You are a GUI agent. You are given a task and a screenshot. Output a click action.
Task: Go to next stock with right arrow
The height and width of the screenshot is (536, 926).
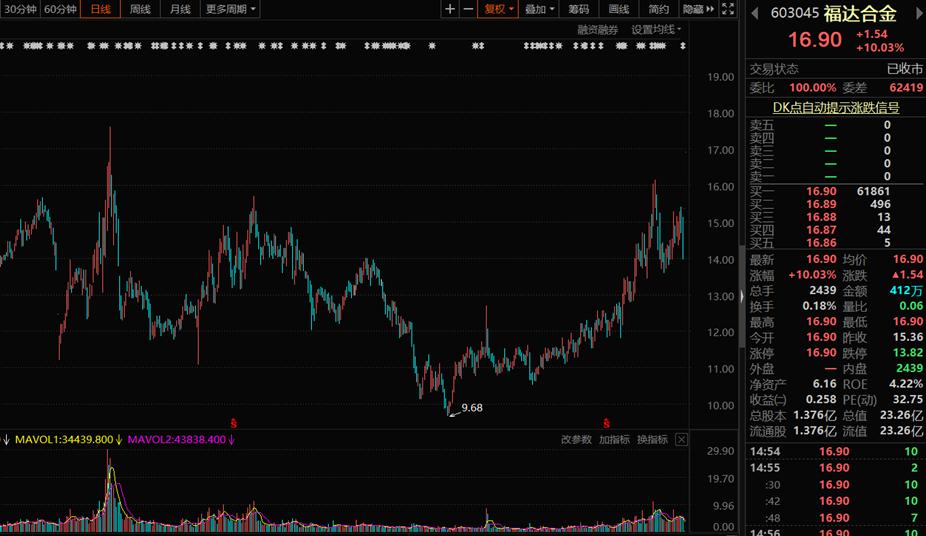click(919, 13)
